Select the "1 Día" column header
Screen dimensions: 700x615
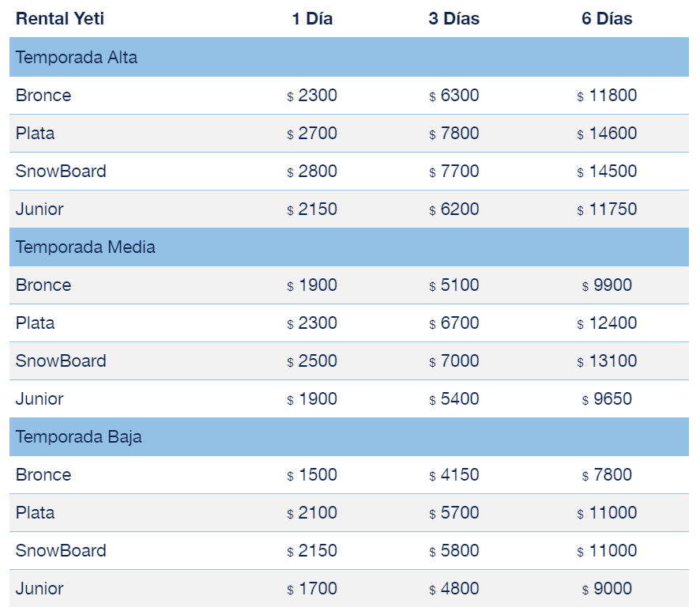(312, 19)
